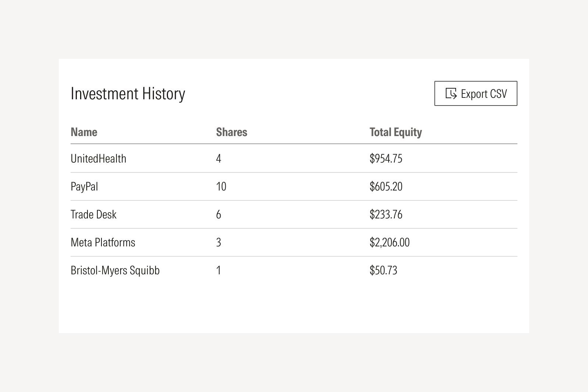Click UnitedHealth's share count of 4
This screenshot has width=588, height=392.
[219, 158]
